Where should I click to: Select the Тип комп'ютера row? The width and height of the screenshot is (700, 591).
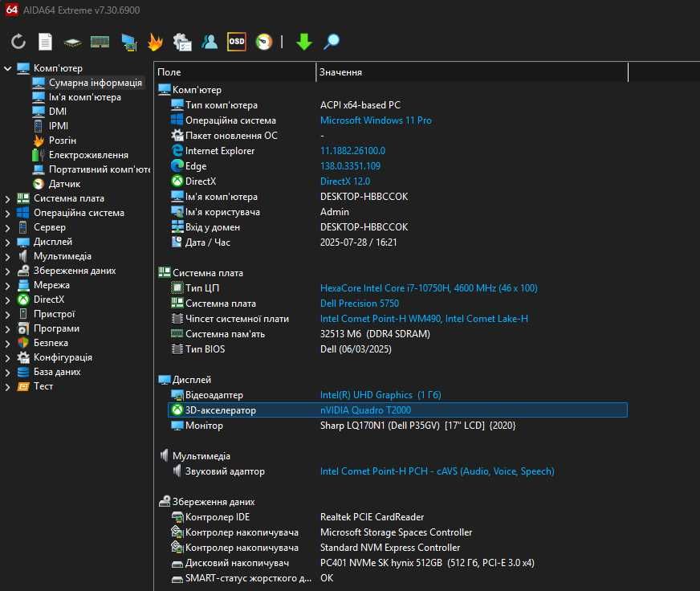click(x=398, y=105)
